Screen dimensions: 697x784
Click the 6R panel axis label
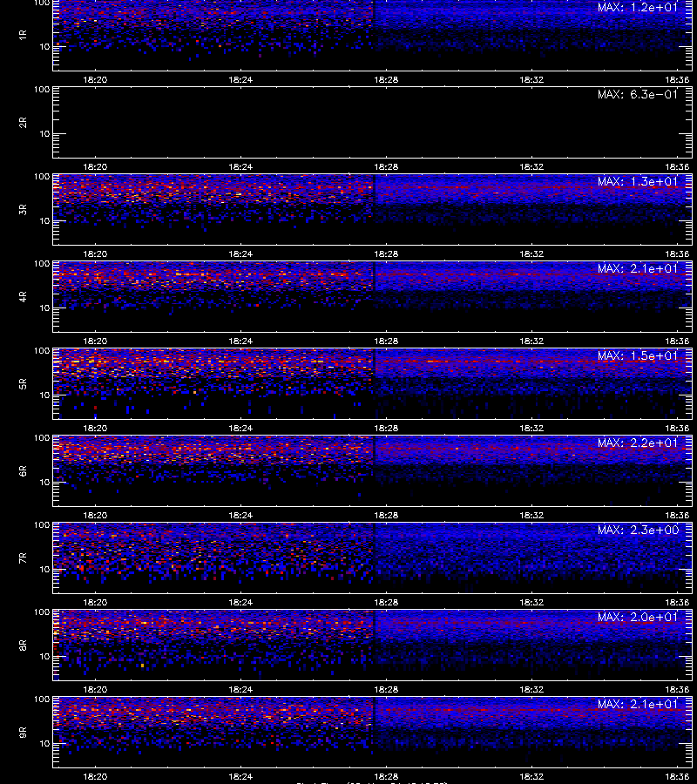coord(23,471)
